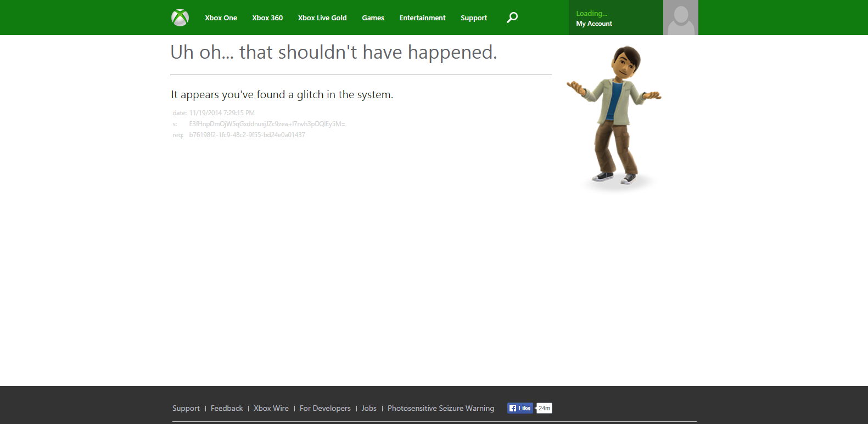This screenshot has height=424, width=868.
Task: Open My Account link
Action: coord(594,24)
